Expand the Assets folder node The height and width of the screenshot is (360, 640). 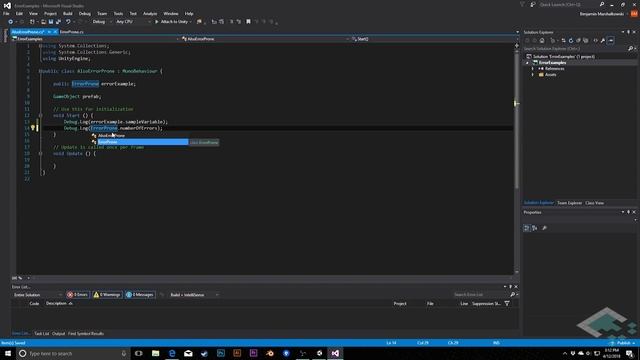[533, 75]
